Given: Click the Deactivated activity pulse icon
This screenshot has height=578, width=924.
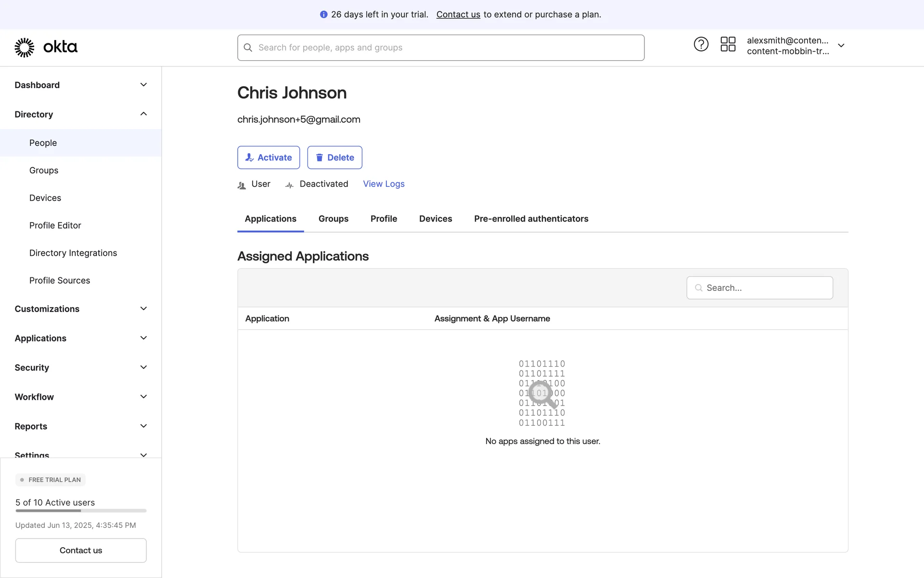Looking at the screenshot, I should coord(289,185).
